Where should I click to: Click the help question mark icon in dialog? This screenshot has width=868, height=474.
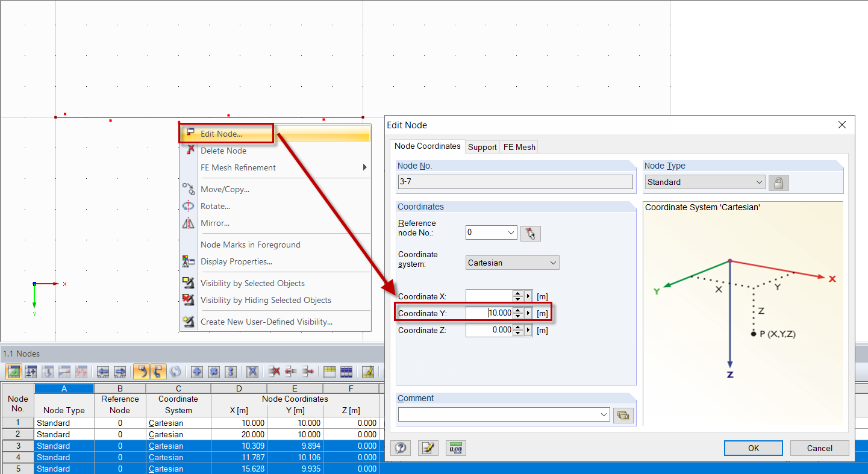[401, 448]
